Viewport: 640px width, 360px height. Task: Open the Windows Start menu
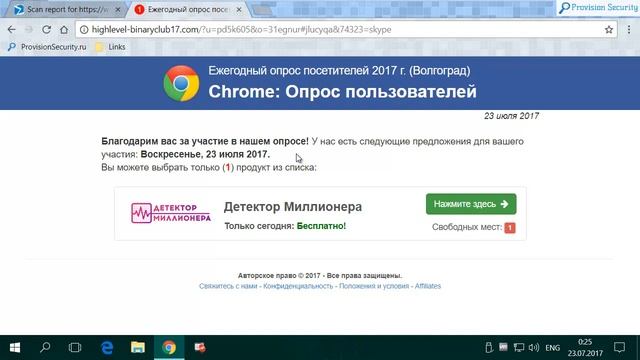coord(15,347)
